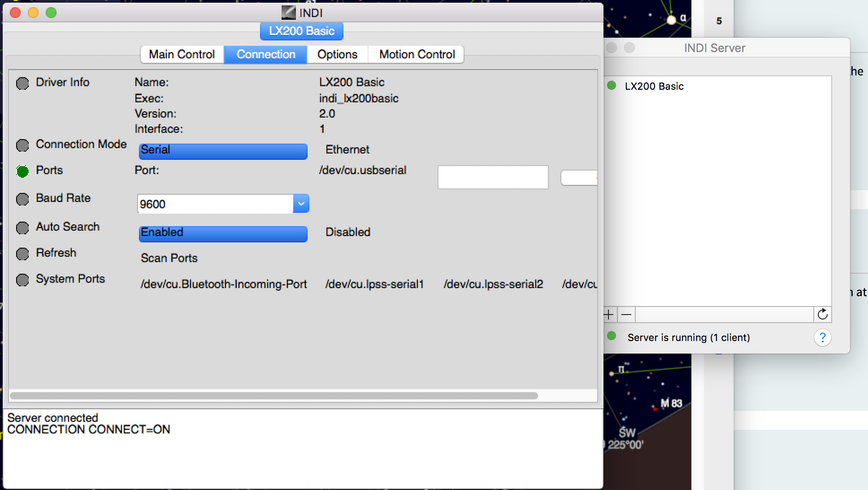Click the exec value indi_lx200basic
The image size is (868, 490).
point(359,98)
